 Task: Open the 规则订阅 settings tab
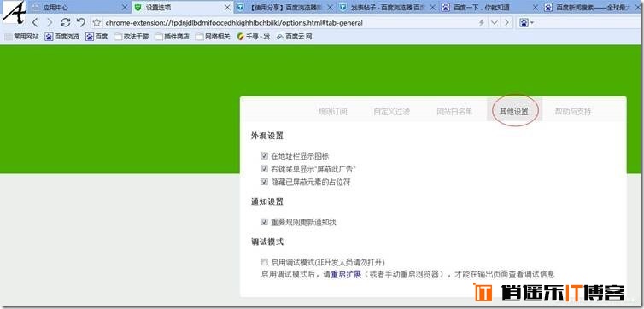(333, 111)
